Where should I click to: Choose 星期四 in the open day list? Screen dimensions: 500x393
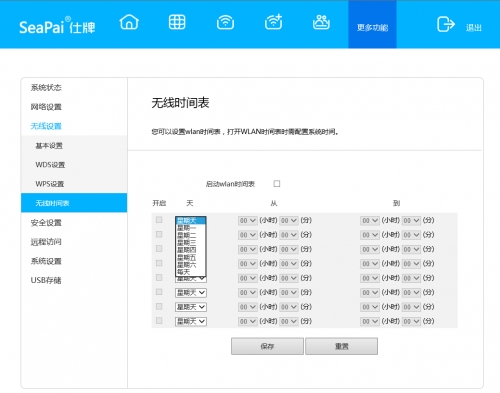pos(191,250)
